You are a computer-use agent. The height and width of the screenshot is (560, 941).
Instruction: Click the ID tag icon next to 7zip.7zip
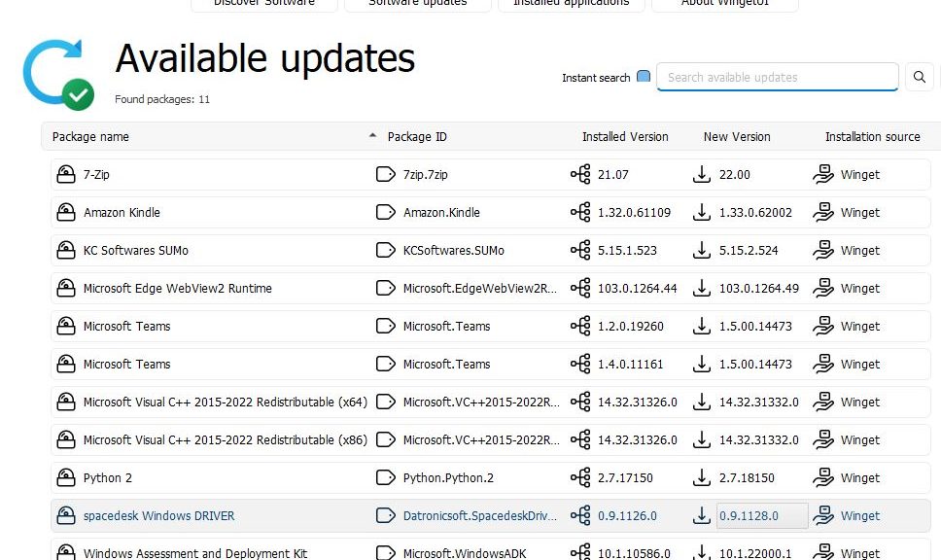pyautogui.click(x=385, y=175)
